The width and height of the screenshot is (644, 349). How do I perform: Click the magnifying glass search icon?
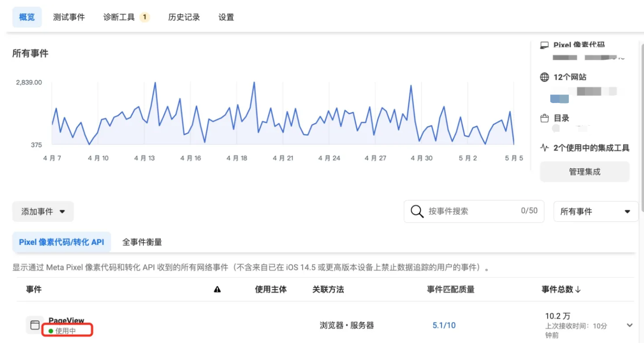tap(416, 211)
